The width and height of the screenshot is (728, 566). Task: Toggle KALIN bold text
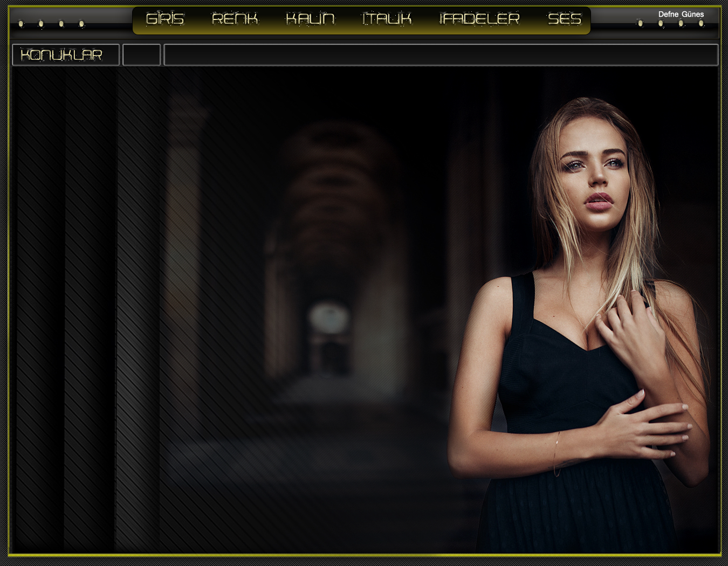click(x=310, y=19)
